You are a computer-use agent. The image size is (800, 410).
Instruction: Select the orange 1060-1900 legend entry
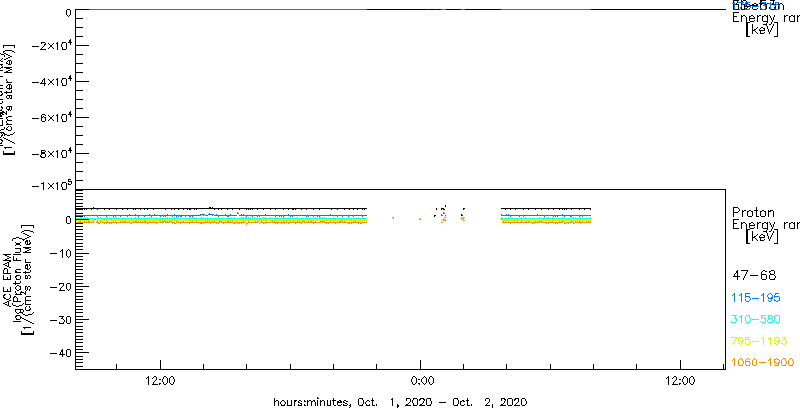pyautogui.click(x=763, y=363)
